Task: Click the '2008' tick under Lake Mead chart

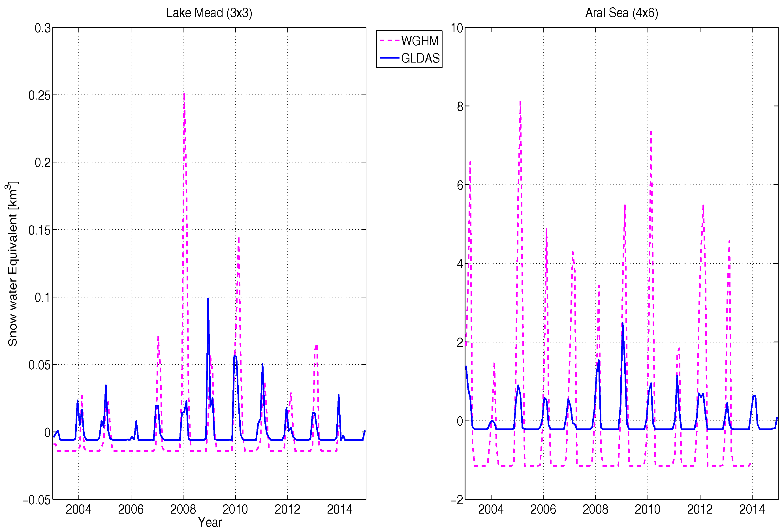Action: point(183,509)
